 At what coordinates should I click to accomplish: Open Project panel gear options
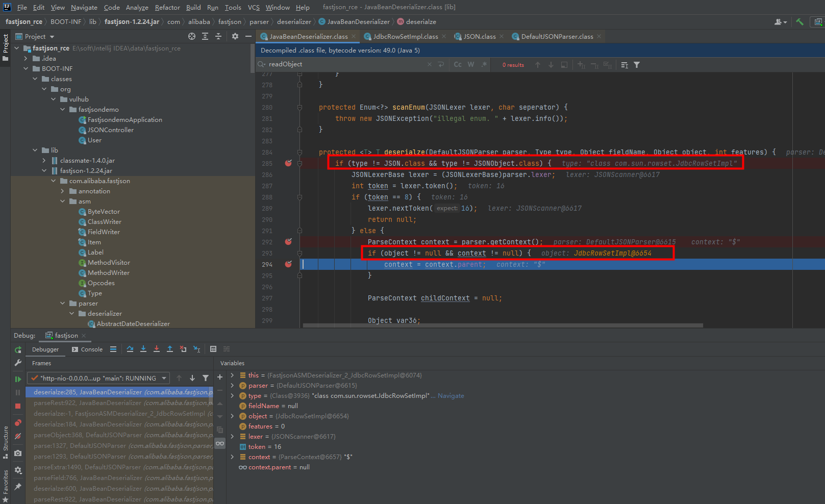[x=235, y=36]
